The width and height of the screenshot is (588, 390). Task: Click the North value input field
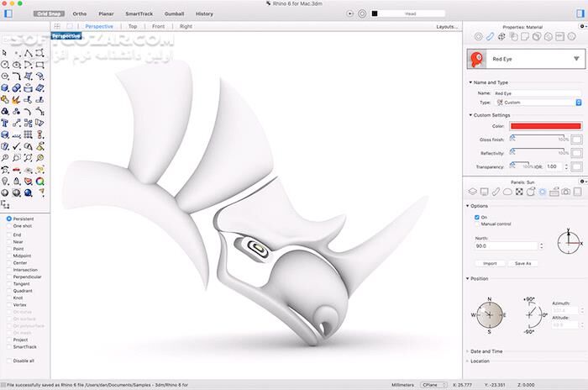[x=507, y=246]
